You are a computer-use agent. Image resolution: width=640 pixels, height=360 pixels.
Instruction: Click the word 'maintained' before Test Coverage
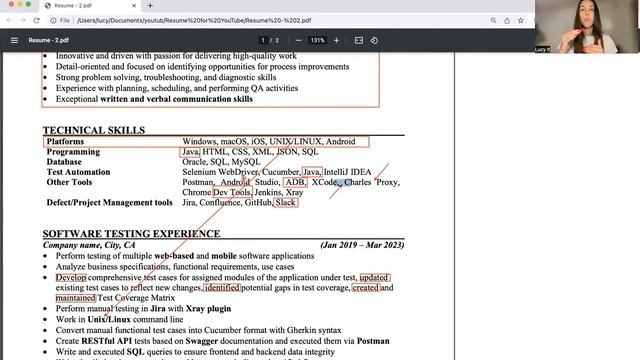point(76,298)
